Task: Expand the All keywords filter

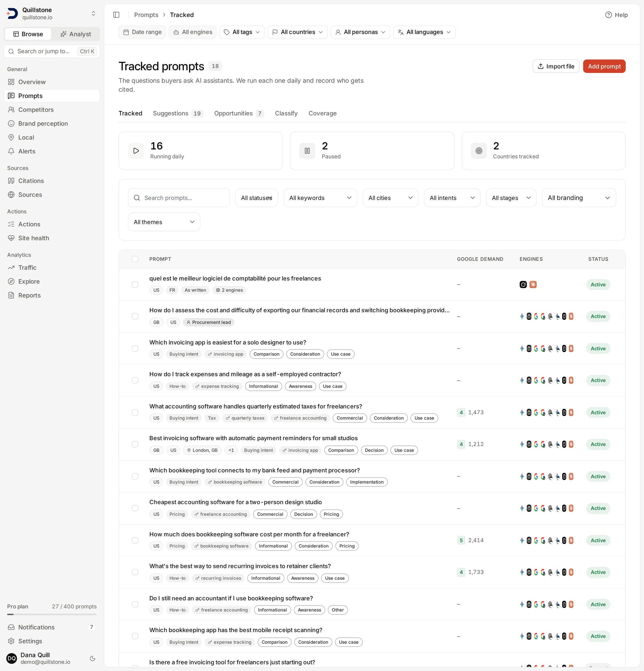Action: coord(320,198)
